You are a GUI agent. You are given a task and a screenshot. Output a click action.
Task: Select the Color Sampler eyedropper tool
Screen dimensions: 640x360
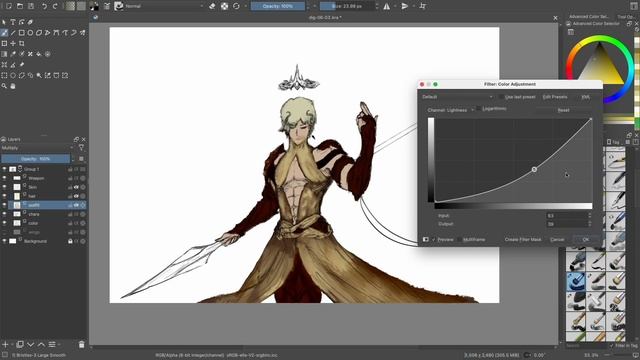13,54
